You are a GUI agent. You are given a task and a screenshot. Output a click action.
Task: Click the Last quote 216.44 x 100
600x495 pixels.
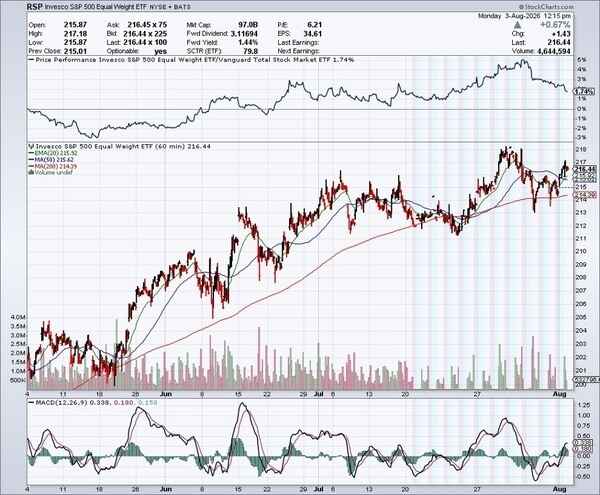point(145,42)
